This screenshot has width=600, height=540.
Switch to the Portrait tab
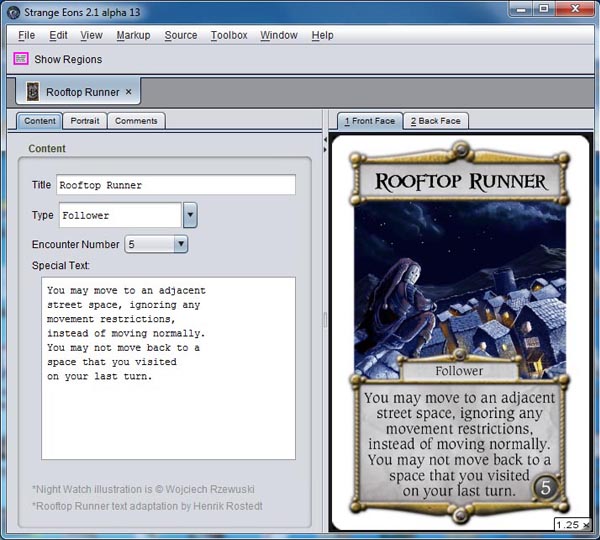(x=85, y=121)
